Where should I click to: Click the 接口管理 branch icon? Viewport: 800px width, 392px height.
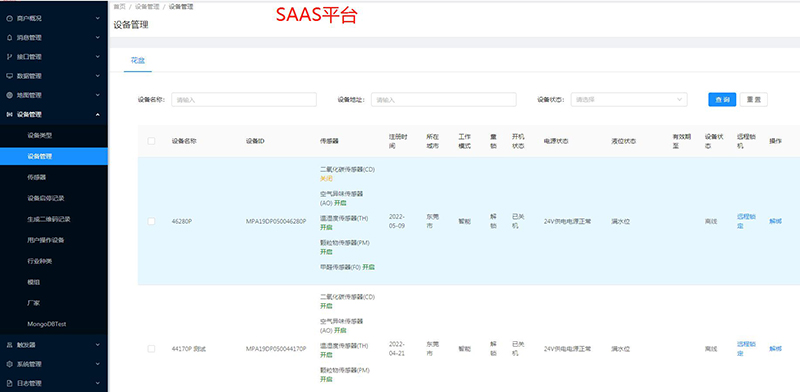click(x=9, y=57)
